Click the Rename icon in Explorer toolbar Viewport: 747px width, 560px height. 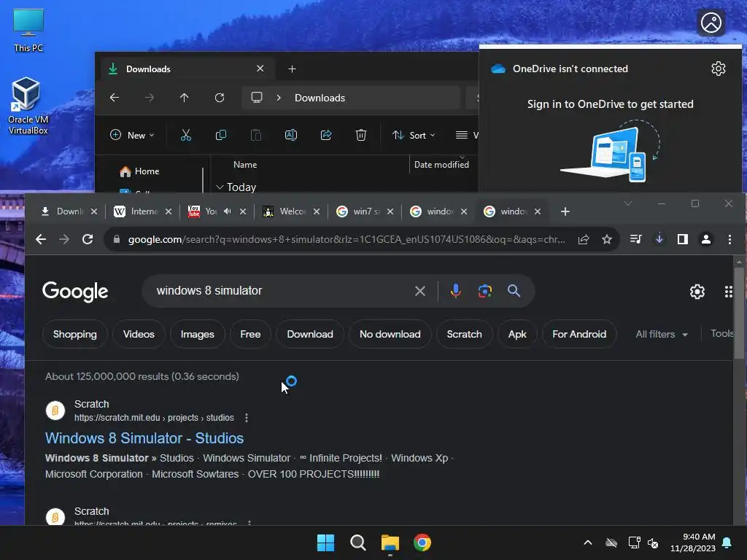[x=290, y=135]
